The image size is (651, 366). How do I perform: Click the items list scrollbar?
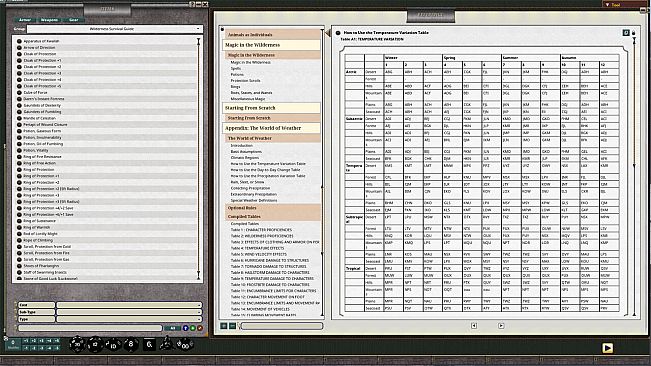pos(198,159)
